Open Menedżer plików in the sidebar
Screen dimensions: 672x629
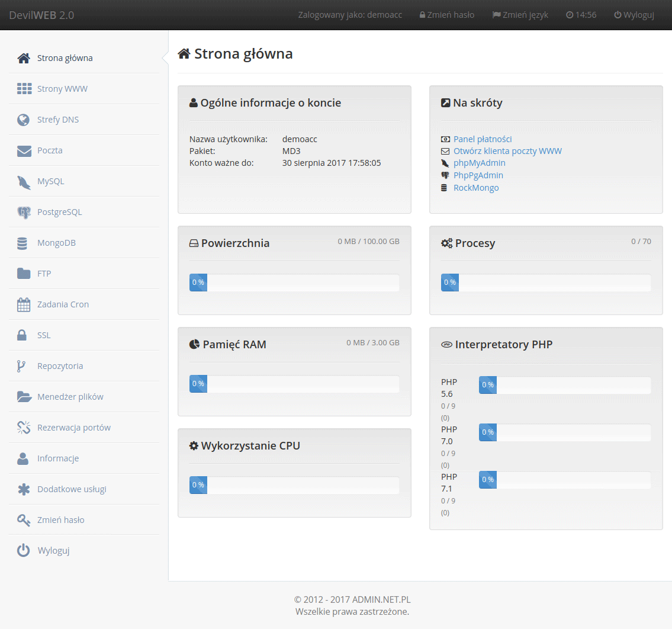[70, 397]
